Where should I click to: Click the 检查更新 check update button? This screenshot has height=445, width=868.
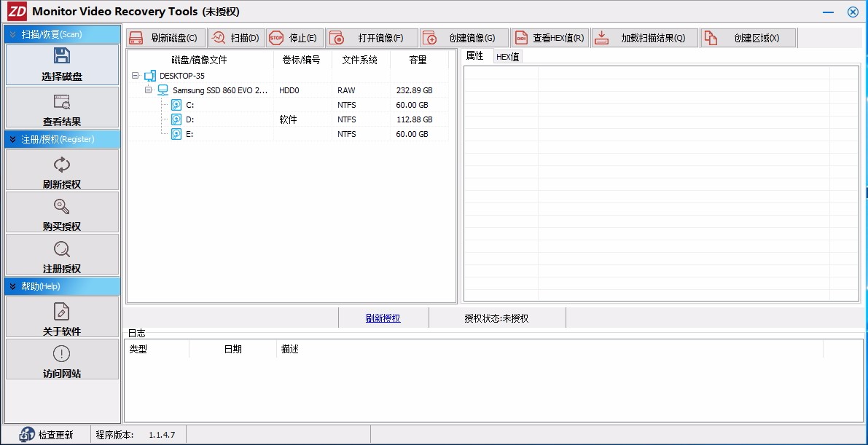click(47, 435)
